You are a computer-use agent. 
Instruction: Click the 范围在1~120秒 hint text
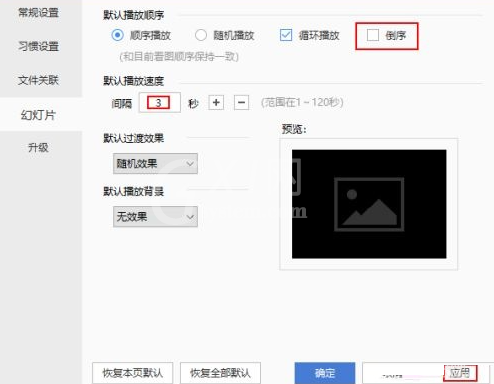tap(302, 102)
